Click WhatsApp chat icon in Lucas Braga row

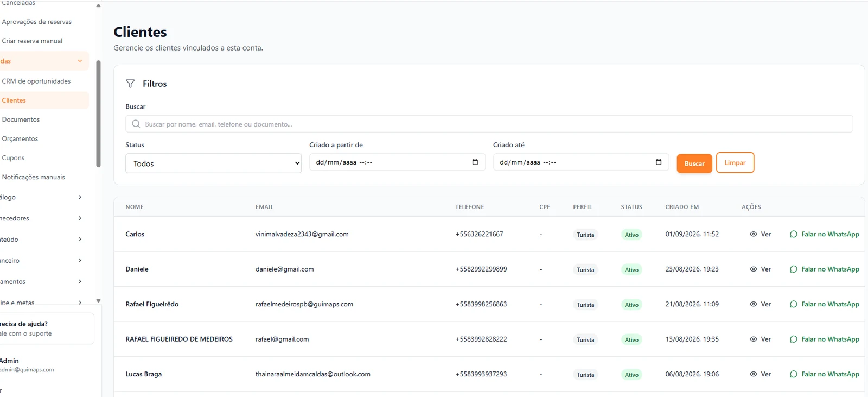794,374
